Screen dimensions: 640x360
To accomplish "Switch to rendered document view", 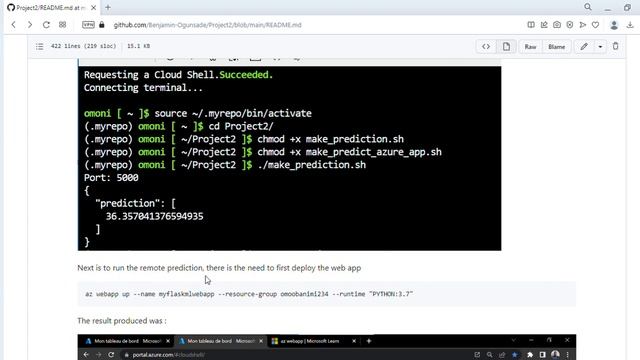I will pyautogui.click(x=506, y=47).
